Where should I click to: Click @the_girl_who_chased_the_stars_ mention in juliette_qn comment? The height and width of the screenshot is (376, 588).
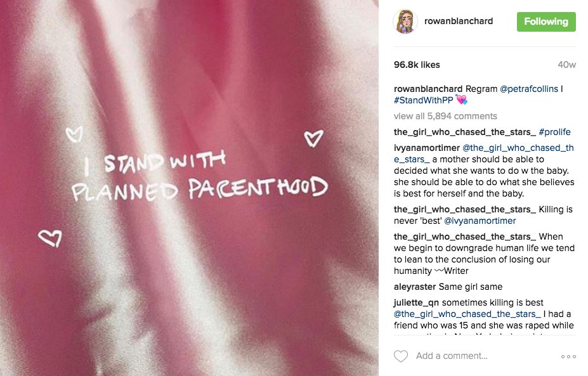point(467,314)
